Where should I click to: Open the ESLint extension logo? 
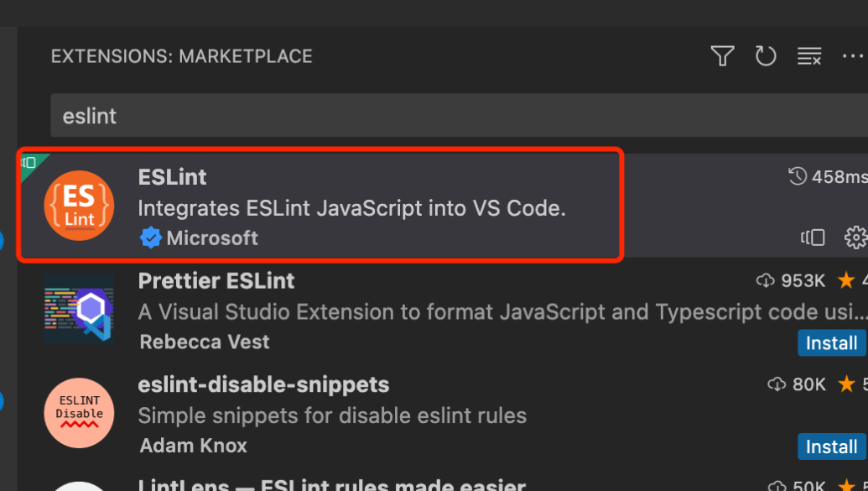coord(79,206)
